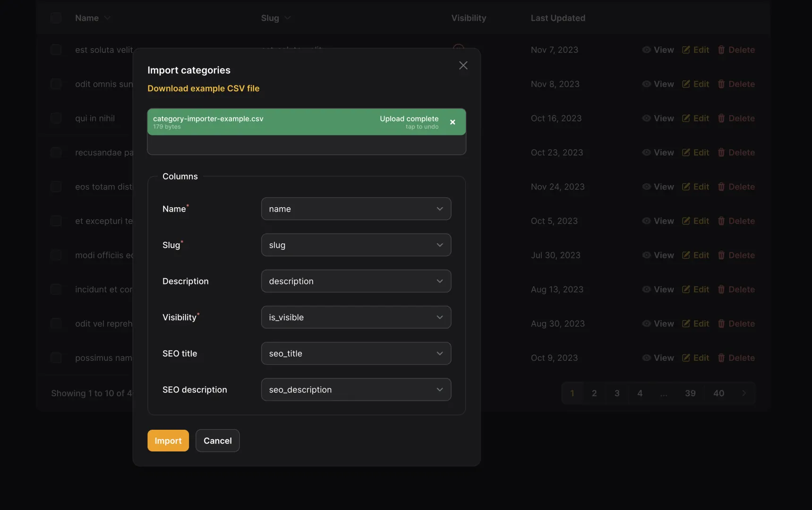
Task: Change the Visibility mapping from is_visible
Action: click(356, 317)
